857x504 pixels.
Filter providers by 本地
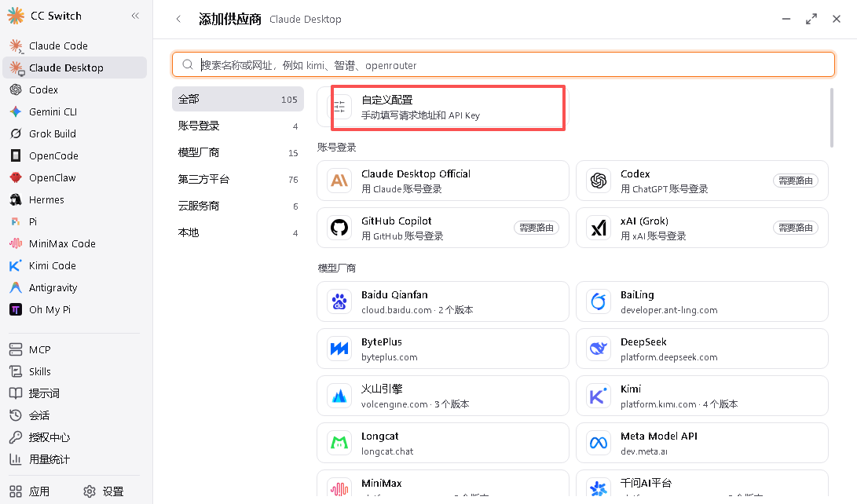click(x=238, y=232)
